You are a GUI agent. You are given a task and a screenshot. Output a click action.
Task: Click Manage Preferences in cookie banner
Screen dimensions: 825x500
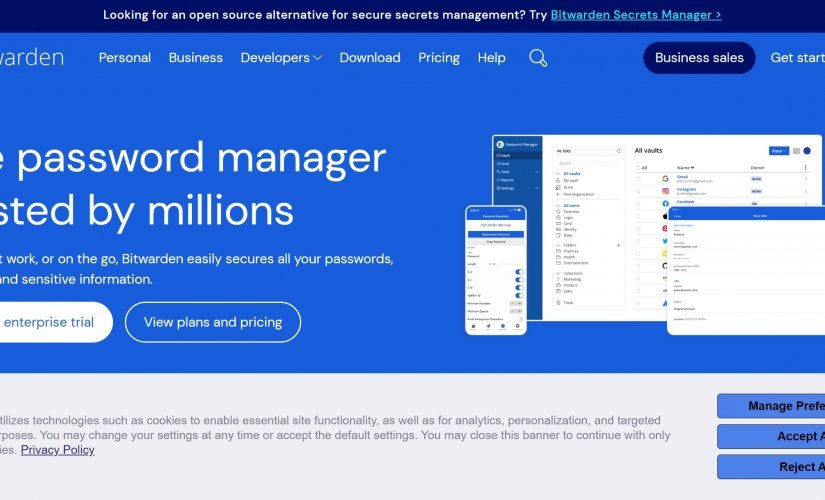click(771, 406)
